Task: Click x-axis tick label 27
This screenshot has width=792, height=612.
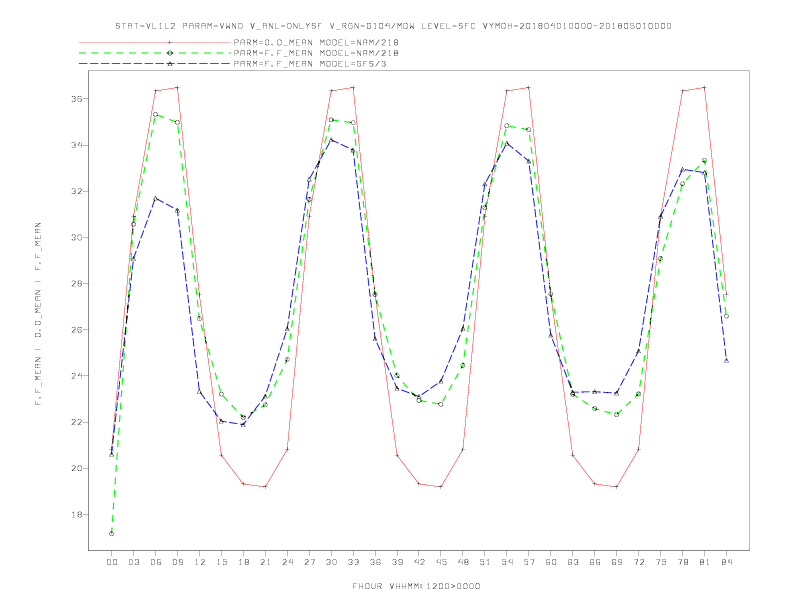Action: pos(309,562)
